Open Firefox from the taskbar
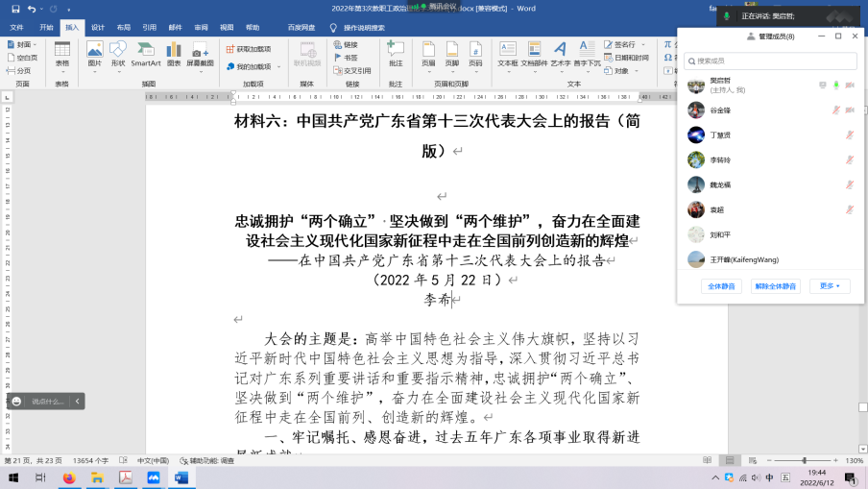868x489 pixels. tap(69, 477)
